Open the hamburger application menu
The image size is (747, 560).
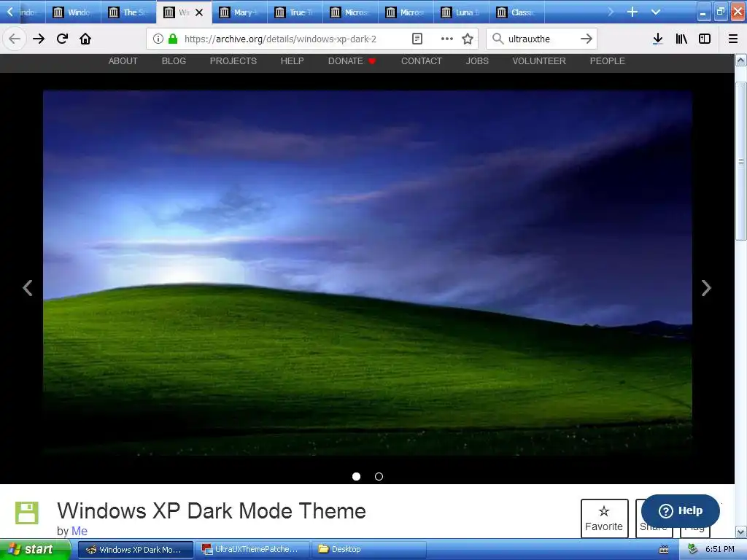(x=733, y=39)
